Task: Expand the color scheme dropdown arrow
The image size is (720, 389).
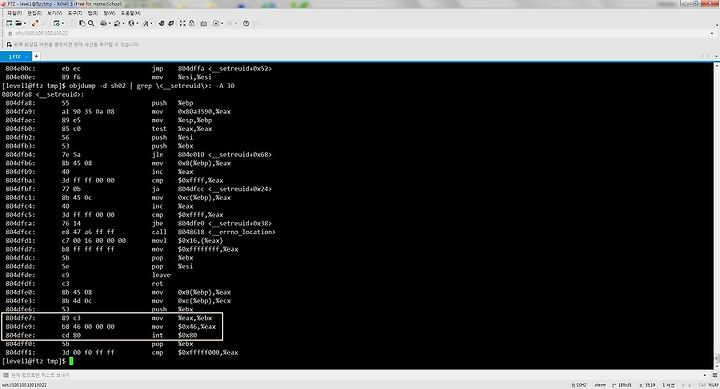Action: [x=124, y=23]
